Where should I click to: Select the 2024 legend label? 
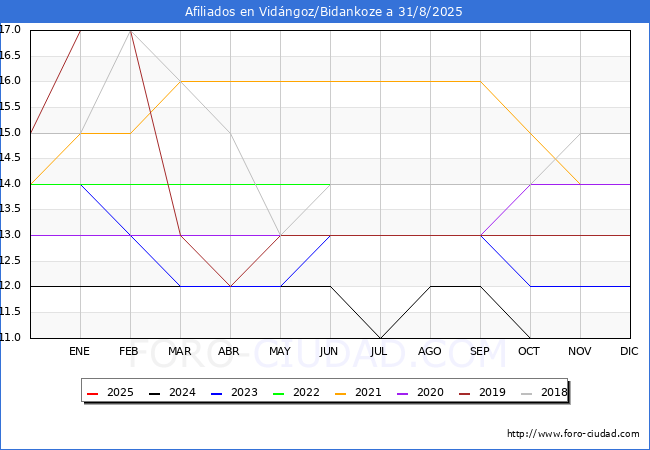[182, 392]
